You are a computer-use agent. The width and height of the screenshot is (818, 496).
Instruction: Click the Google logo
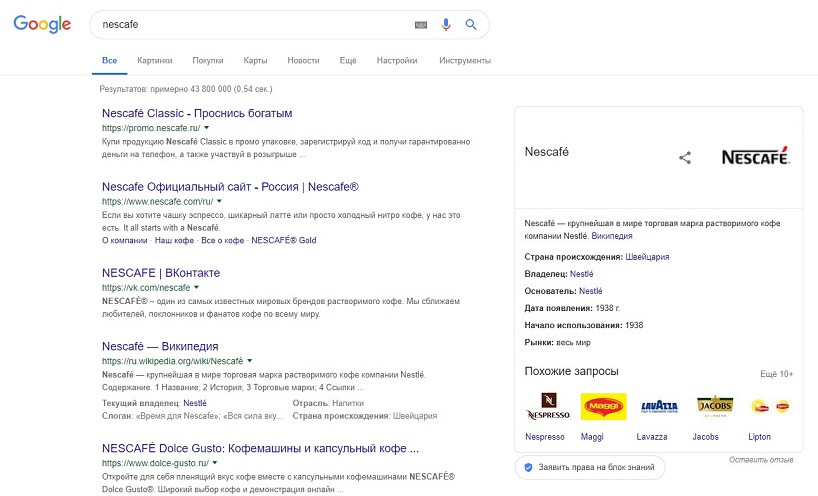pos(42,24)
